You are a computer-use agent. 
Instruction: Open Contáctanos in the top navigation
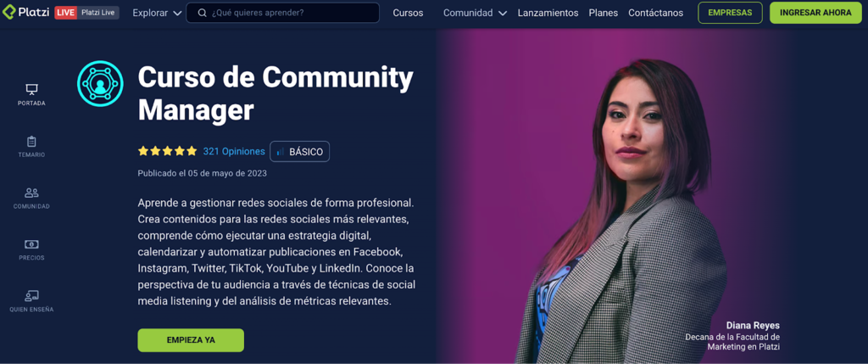click(x=655, y=13)
